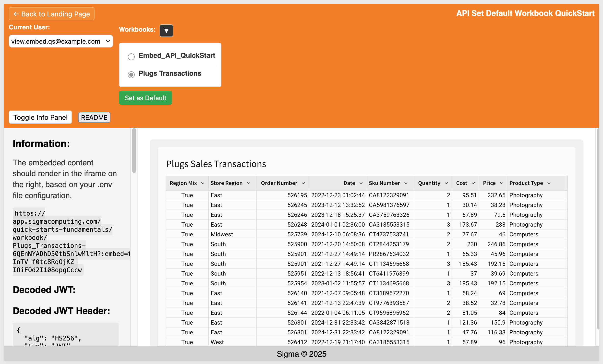Open Store Region column menu chevron
The image size is (603, 364).
click(x=249, y=183)
